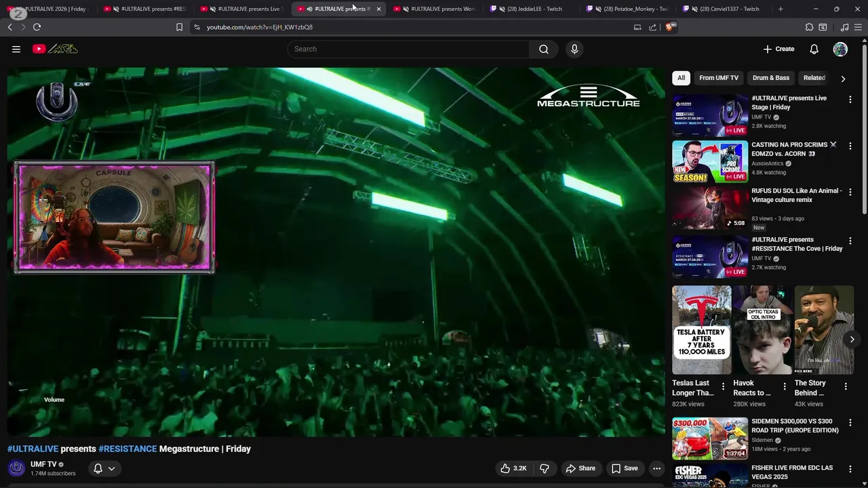This screenshot has width=868, height=488.
Task: Open the Brave Shields icon
Action: 670,27
